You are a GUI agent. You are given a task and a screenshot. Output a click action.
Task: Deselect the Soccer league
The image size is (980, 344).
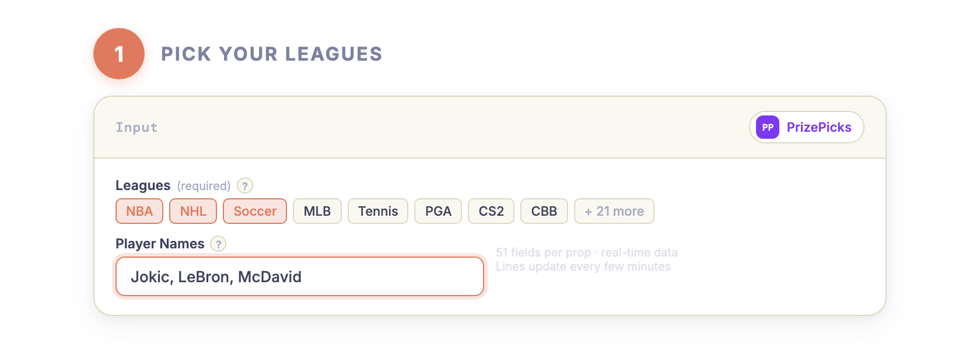tap(254, 211)
